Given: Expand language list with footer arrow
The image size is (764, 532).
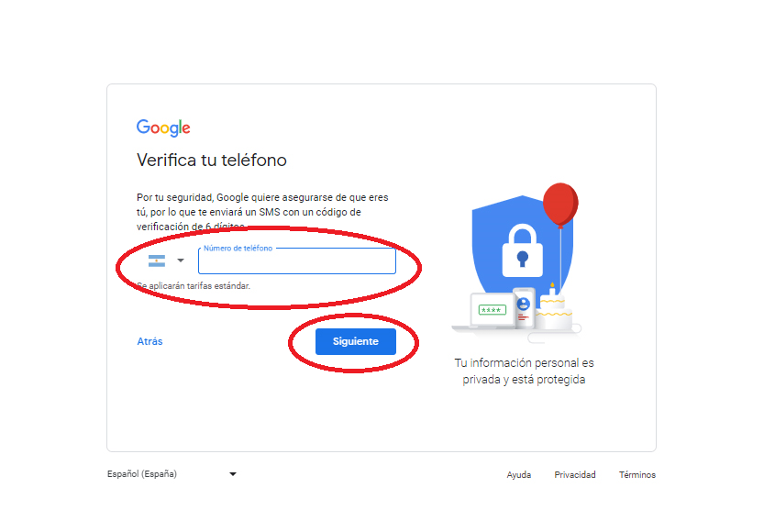Looking at the screenshot, I should pos(233,474).
